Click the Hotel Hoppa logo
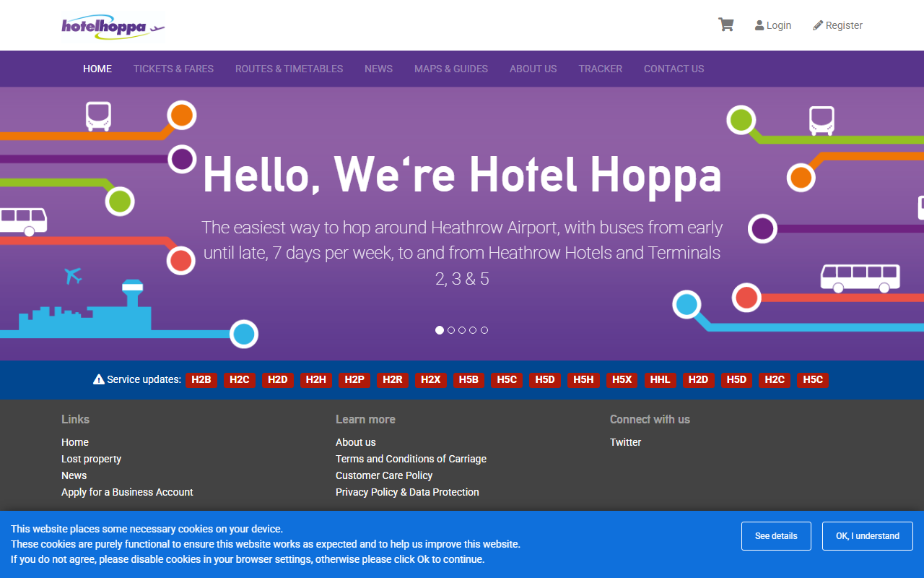Viewport: 924px width, 578px height. point(113,26)
